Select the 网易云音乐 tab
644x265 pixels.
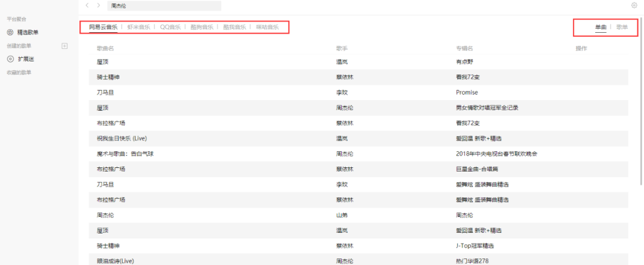[x=103, y=27]
